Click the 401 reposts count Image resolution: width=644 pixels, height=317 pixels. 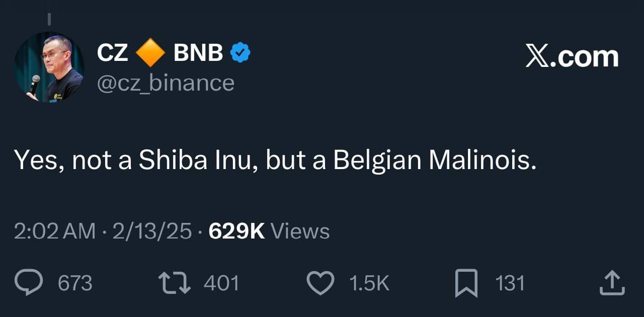pyautogui.click(x=220, y=283)
